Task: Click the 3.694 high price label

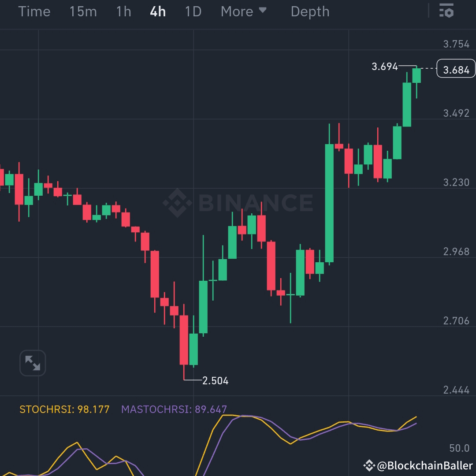Action: 384,67
